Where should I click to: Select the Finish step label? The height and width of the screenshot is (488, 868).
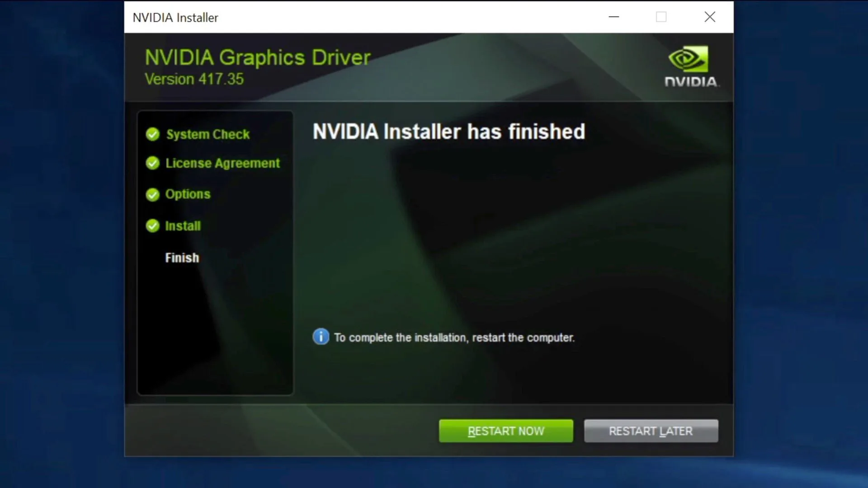[182, 258]
